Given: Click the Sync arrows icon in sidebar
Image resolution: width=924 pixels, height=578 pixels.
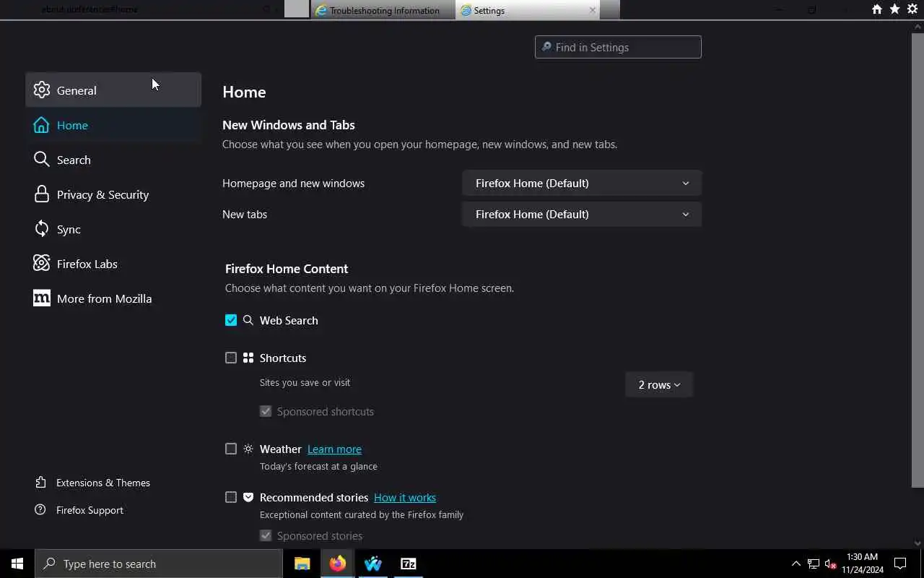Looking at the screenshot, I should [x=42, y=229].
